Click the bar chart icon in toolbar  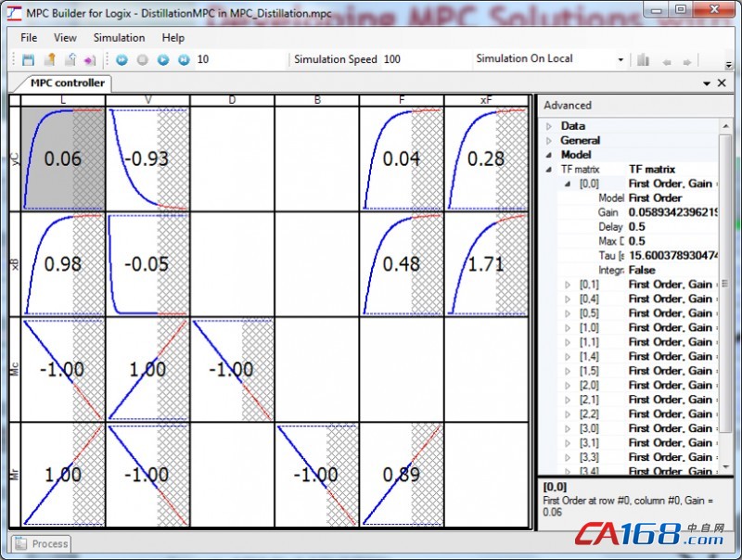[x=643, y=59]
